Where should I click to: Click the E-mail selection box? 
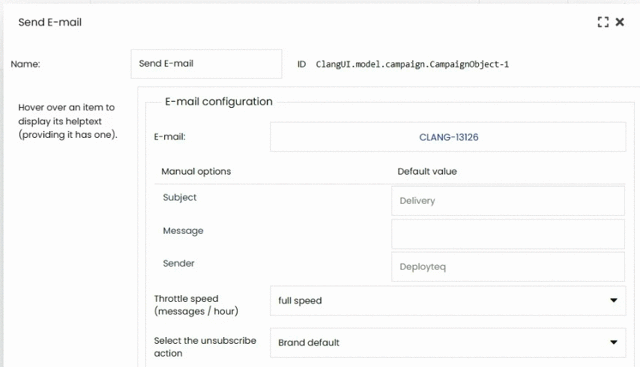tap(448, 137)
